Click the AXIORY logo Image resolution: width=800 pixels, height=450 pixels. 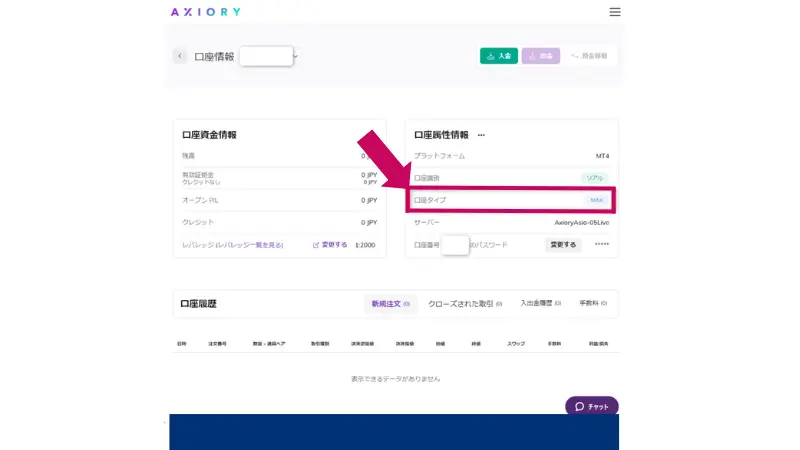click(206, 12)
